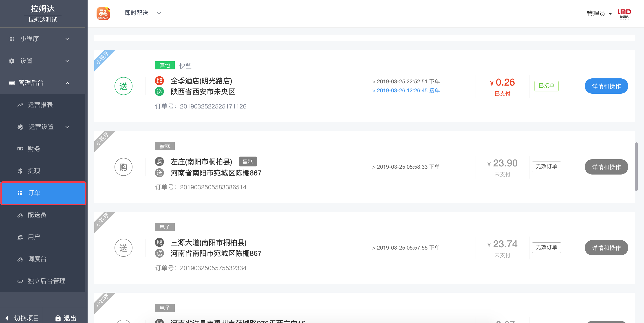
Task: Open 详情和操作 for the ¥23.74 order
Action: coord(606,248)
